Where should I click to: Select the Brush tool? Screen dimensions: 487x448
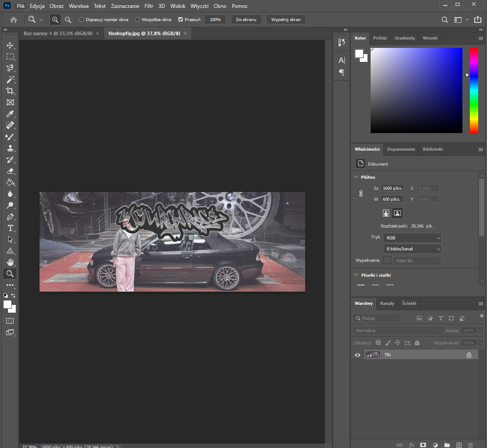[10, 137]
